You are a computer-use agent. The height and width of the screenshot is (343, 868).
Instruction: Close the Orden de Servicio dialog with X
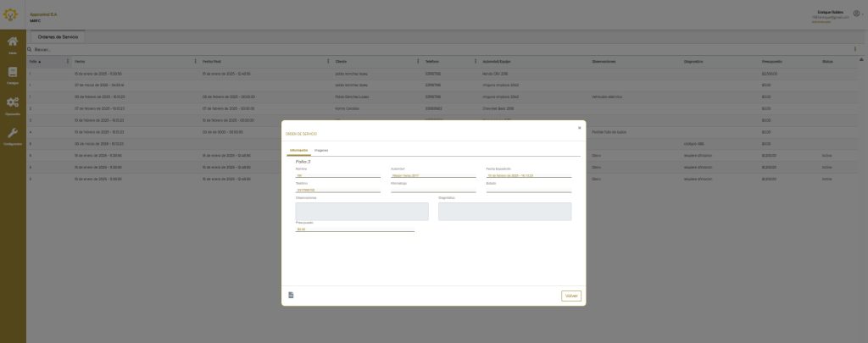click(x=579, y=128)
